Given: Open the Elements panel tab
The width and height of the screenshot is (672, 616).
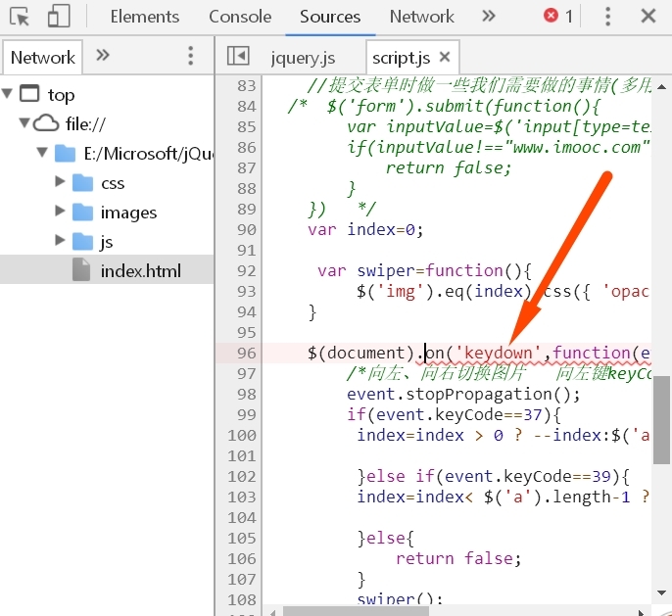Looking at the screenshot, I should [145, 17].
